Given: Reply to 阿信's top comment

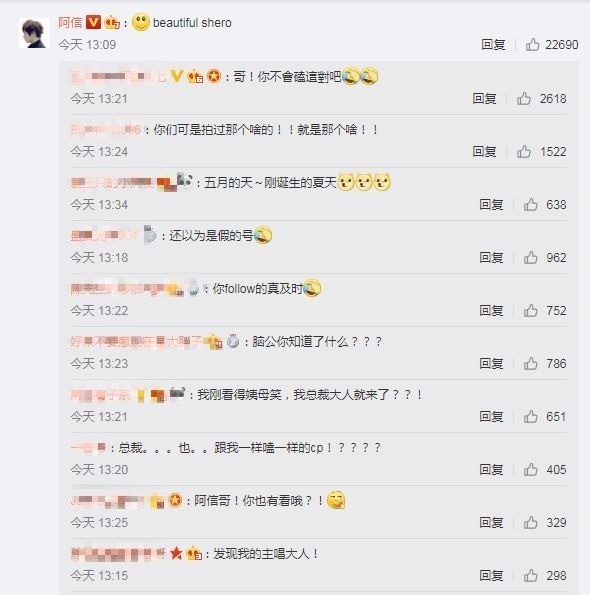Looking at the screenshot, I should coord(493,44).
